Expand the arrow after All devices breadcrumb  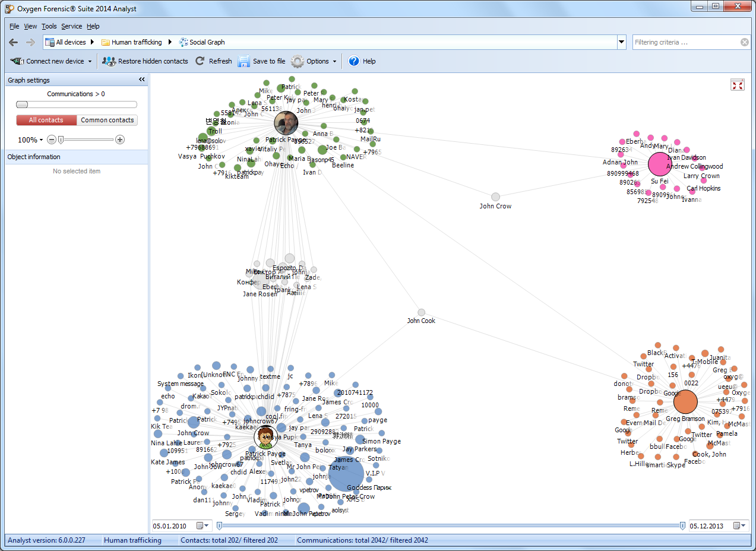(x=93, y=42)
